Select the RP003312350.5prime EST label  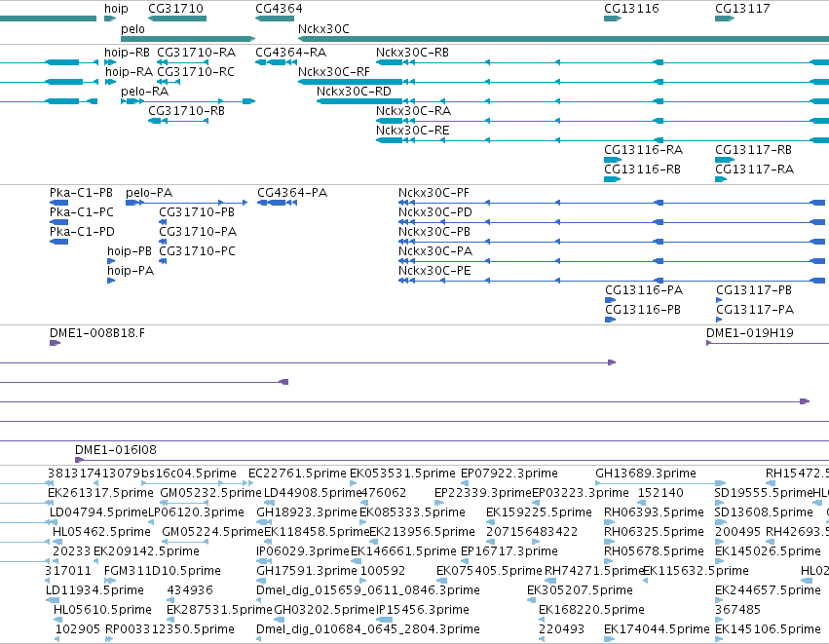pos(170,629)
